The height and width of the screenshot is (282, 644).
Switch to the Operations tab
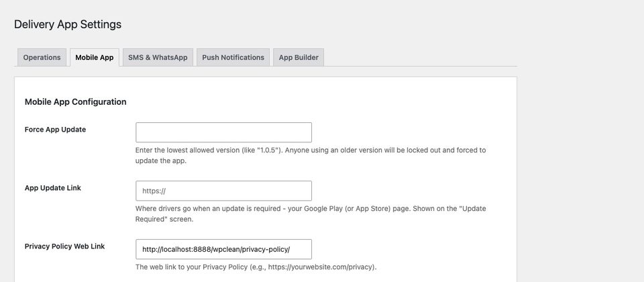click(42, 58)
